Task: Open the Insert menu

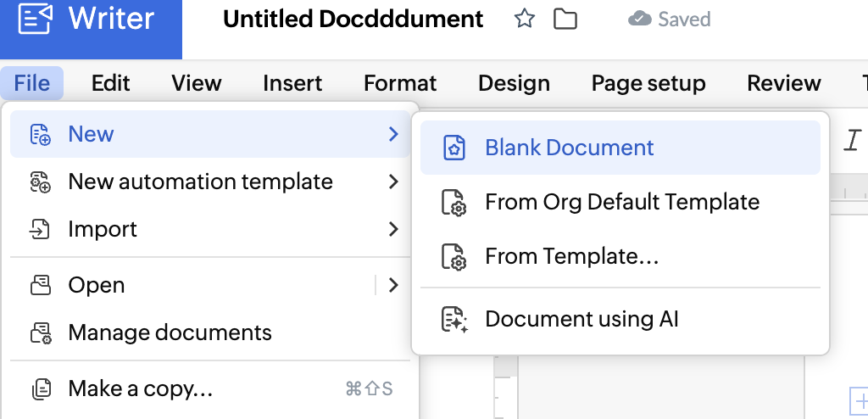Action: tap(292, 83)
